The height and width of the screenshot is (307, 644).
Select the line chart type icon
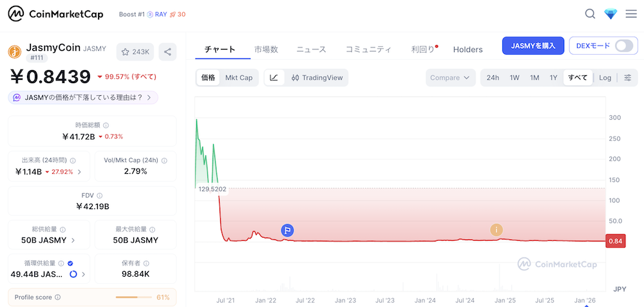274,78
